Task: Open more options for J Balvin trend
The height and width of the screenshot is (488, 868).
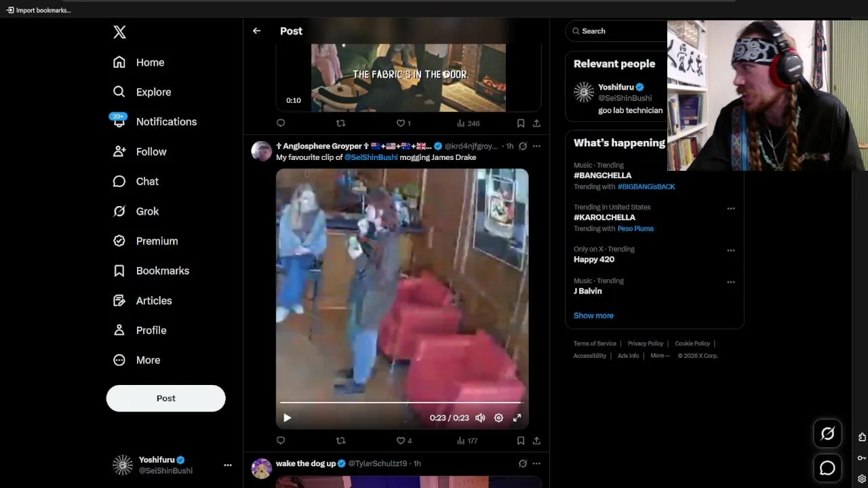Action: pos(731,282)
